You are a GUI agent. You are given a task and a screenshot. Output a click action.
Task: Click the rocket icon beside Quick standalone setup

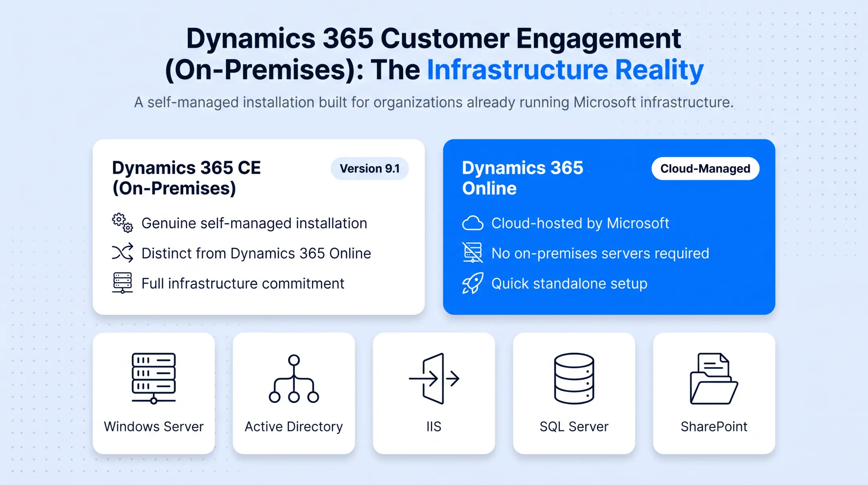473,283
